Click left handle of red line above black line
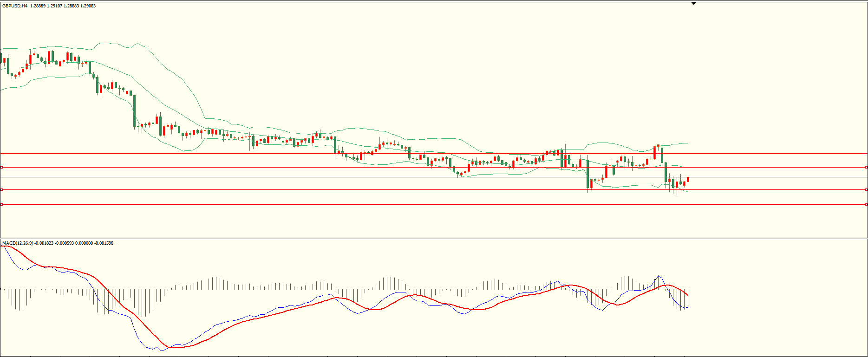 pyautogui.click(x=2, y=167)
